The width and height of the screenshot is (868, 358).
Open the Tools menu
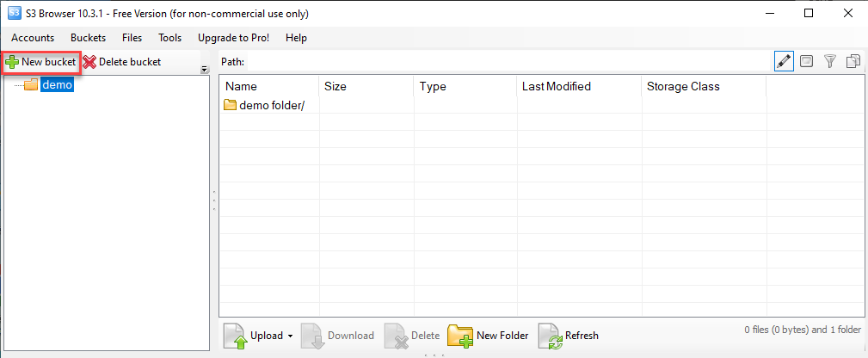coord(169,38)
